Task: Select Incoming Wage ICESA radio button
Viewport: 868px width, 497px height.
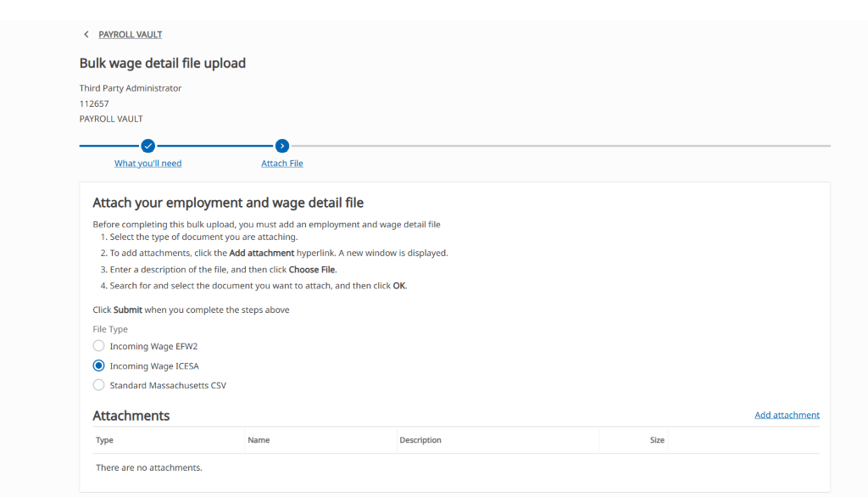Action: 98,366
